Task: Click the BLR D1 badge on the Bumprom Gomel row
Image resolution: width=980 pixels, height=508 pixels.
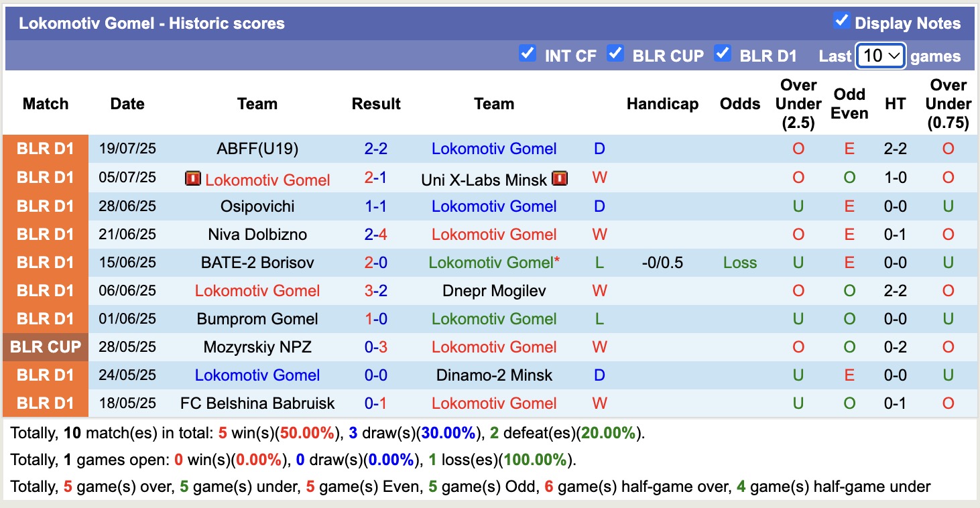Action: 45,318
